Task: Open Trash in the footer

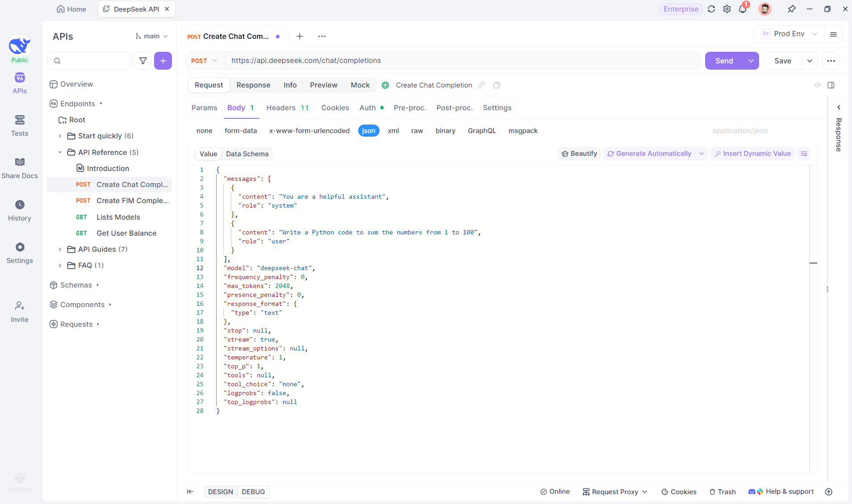Action: [723, 492]
